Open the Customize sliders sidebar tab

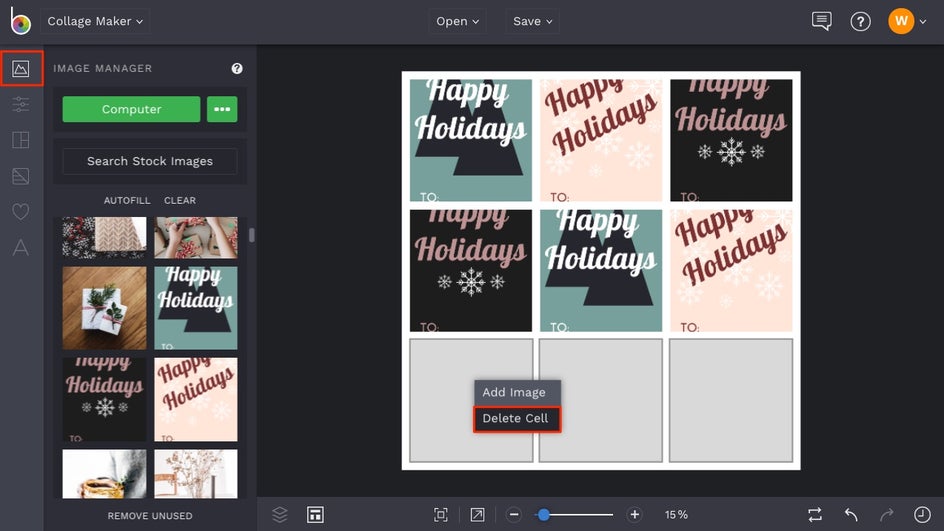[20, 104]
